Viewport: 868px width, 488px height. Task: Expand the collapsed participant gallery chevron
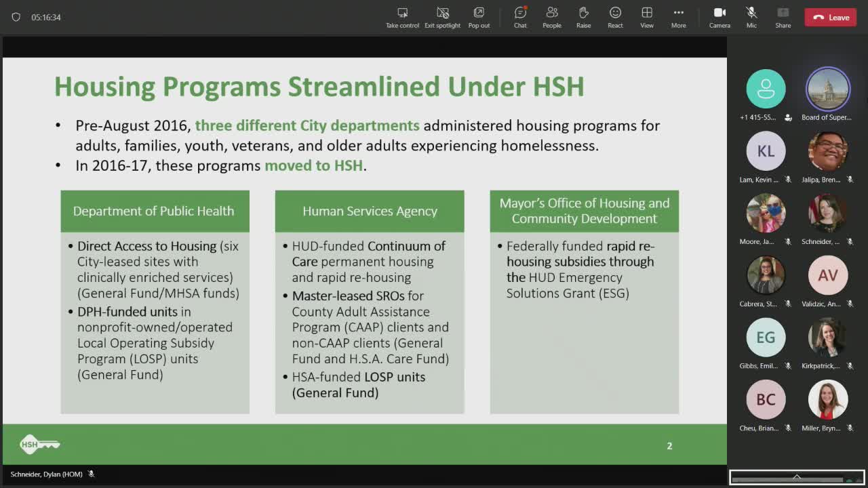[797, 478]
